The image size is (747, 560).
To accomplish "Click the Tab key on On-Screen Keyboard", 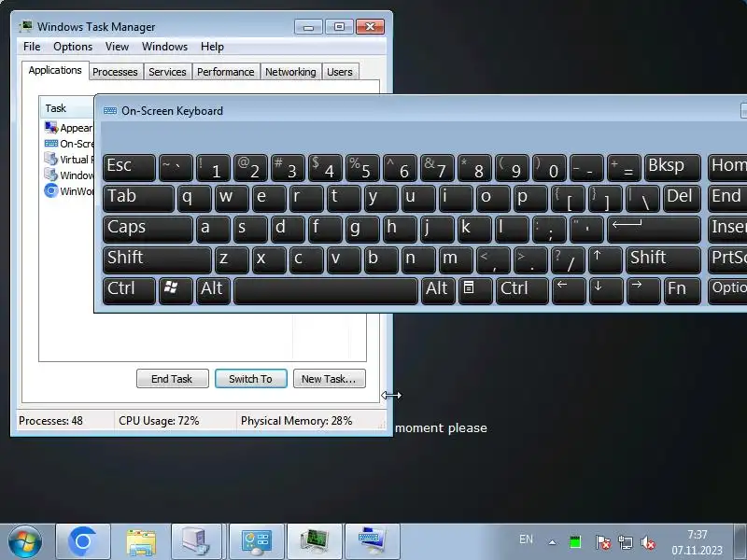I will pyautogui.click(x=138, y=199).
